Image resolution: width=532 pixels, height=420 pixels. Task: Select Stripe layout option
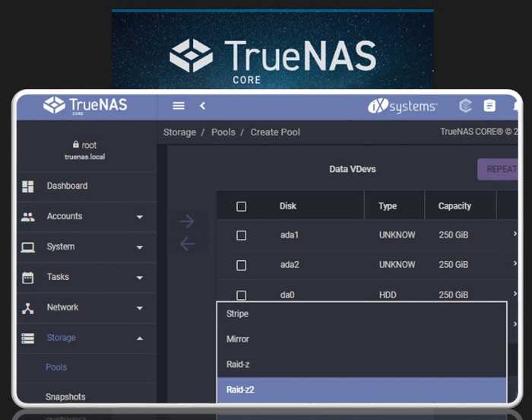coord(362,313)
